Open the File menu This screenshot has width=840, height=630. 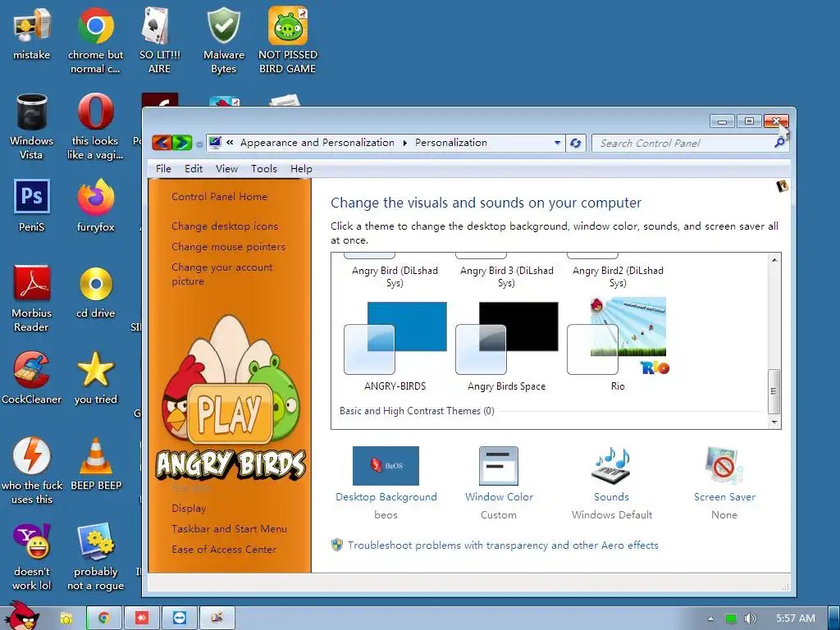pyautogui.click(x=163, y=169)
